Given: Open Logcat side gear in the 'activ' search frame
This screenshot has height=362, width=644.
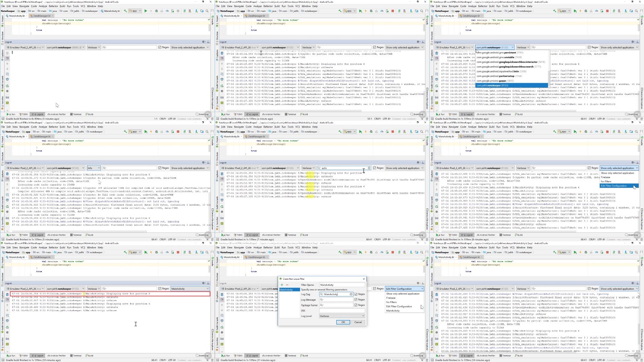Looking at the screenshot, I should tap(222, 212).
